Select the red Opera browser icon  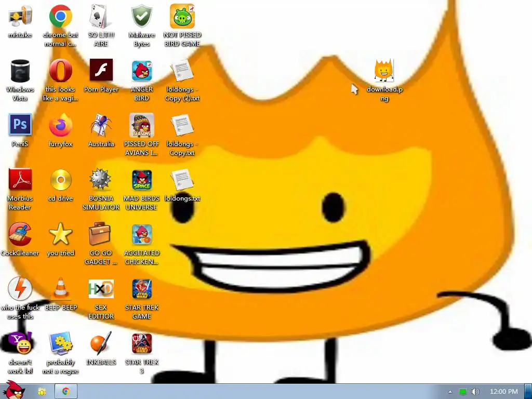tap(60, 71)
